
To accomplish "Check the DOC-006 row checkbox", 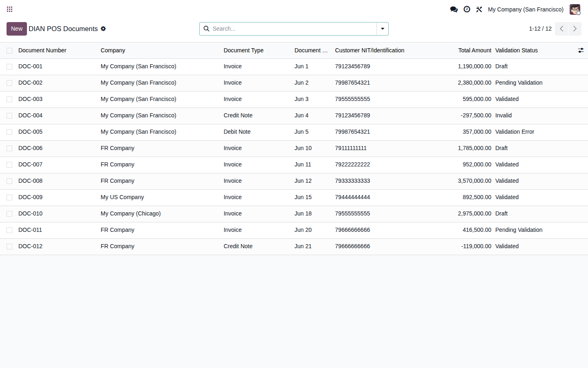I will (x=9, y=148).
